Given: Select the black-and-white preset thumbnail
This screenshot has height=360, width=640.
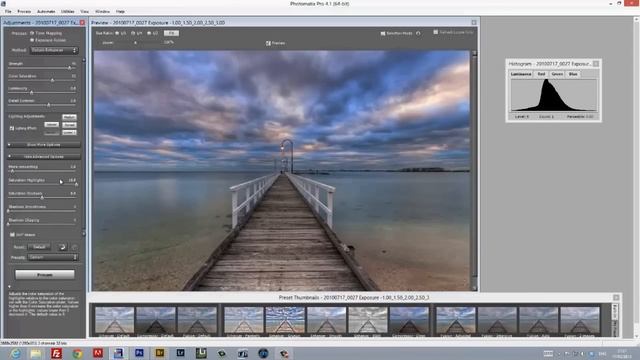Looking at the screenshot, I should point(368,320).
